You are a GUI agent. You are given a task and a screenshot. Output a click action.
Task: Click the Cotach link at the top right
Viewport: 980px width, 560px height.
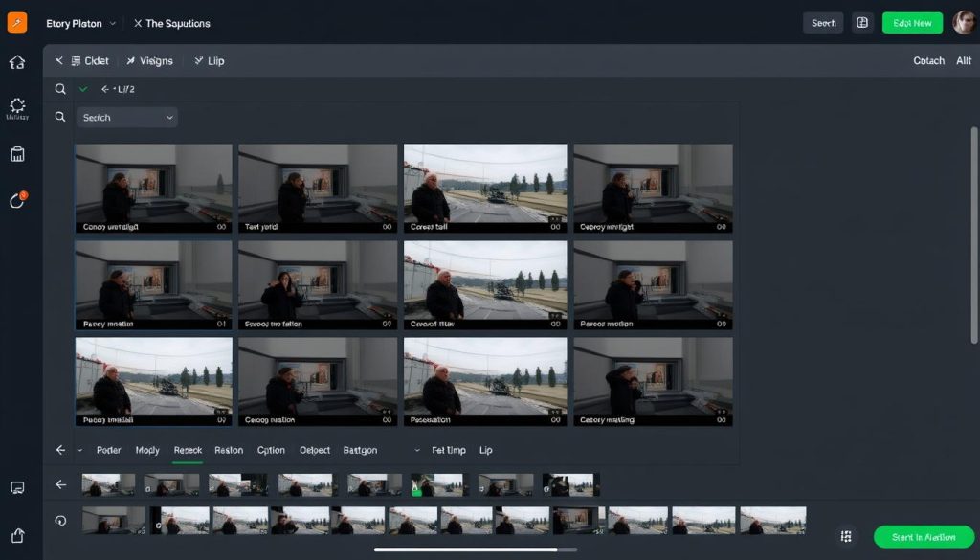(x=928, y=60)
